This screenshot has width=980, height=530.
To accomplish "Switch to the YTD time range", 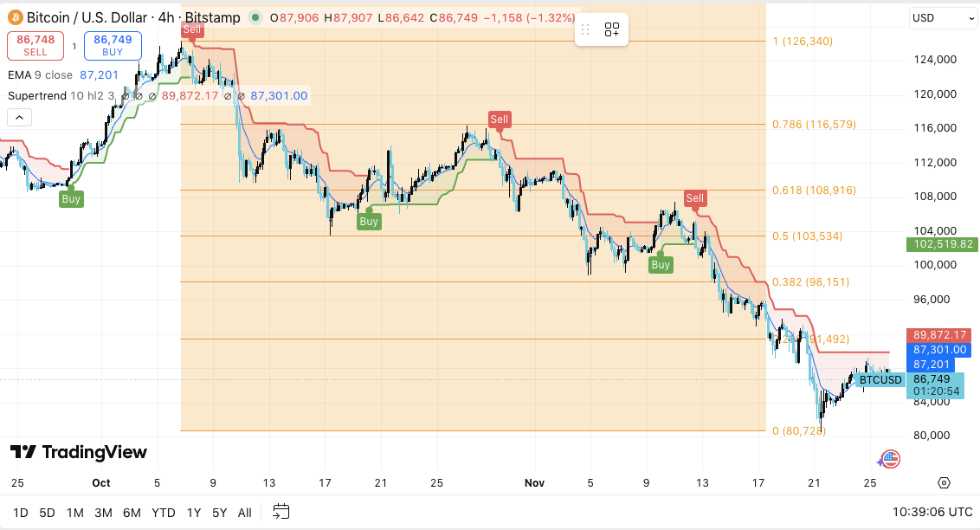I will pos(163,513).
